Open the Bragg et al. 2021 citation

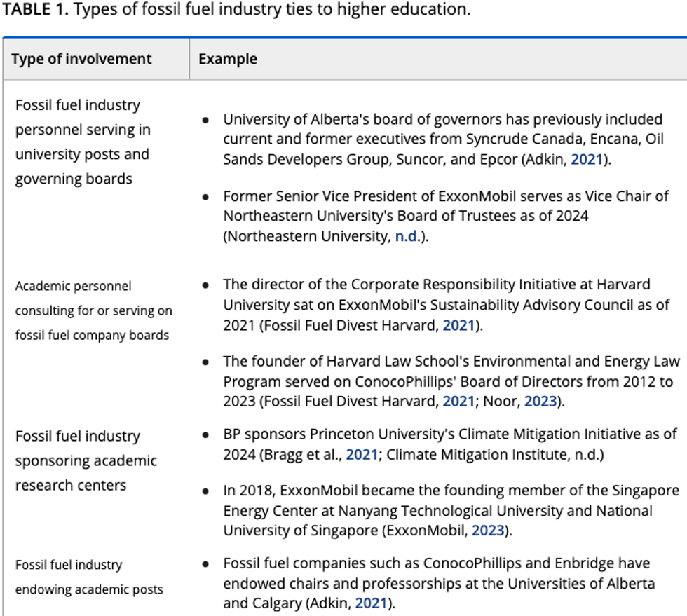point(362,454)
